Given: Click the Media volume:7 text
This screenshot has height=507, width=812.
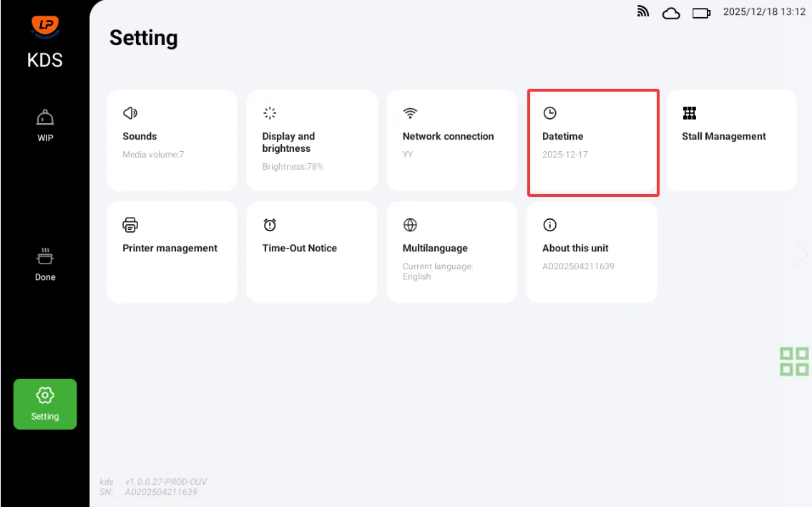Looking at the screenshot, I should (153, 155).
